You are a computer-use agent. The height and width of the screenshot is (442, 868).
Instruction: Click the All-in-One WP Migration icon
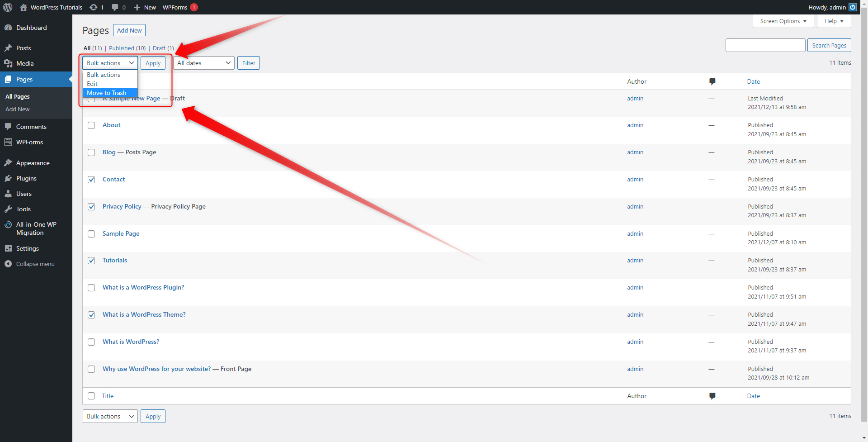coord(8,224)
